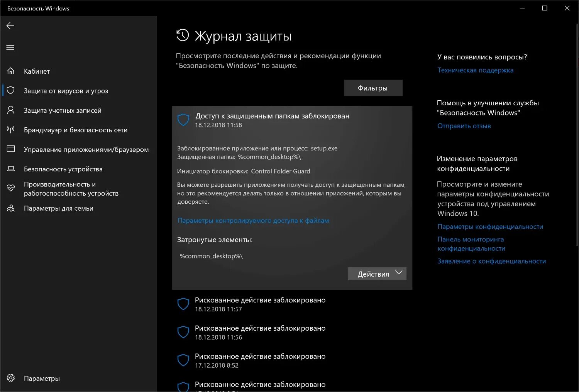This screenshot has width=579, height=392.
Task: Expand the 18.12.2018 11:57 blocked action entry
Action: pyautogui.click(x=260, y=304)
